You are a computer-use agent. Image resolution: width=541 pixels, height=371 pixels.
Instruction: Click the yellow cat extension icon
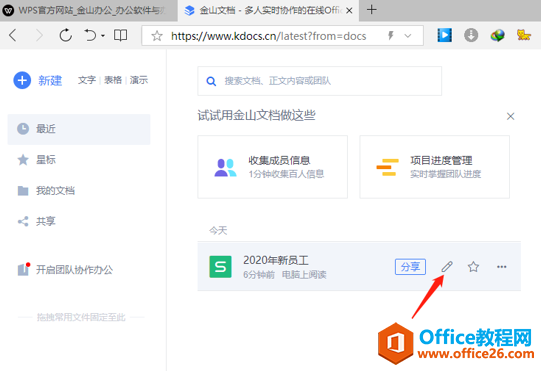[523, 35]
